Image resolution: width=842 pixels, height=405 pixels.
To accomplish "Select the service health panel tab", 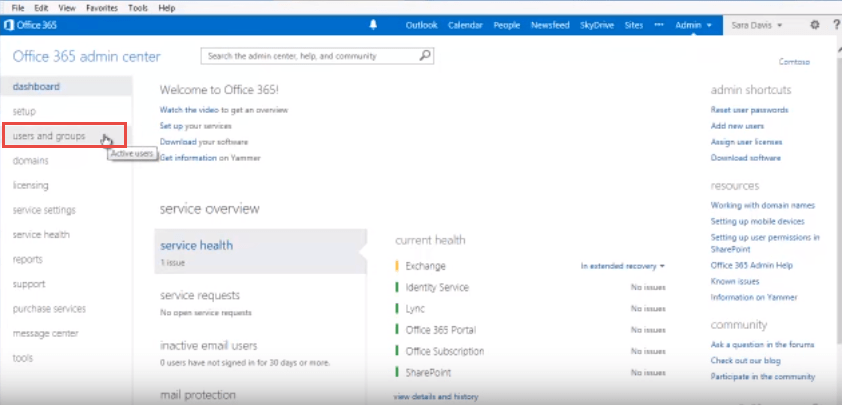I will click(260, 251).
